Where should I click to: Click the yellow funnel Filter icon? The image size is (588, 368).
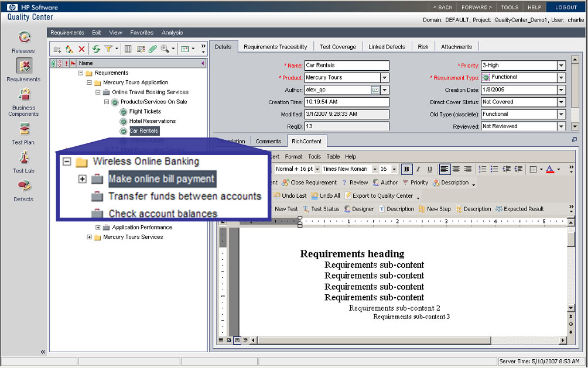tap(108, 49)
